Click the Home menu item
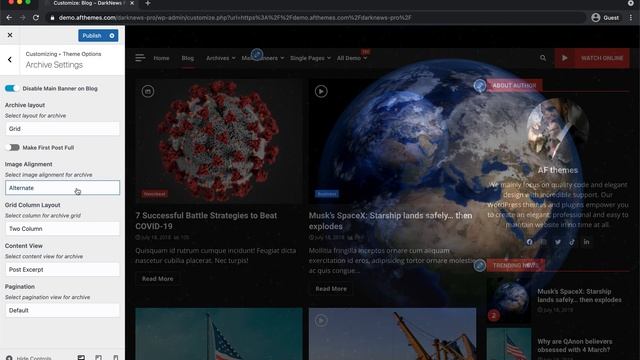 (x=161, y=58)
